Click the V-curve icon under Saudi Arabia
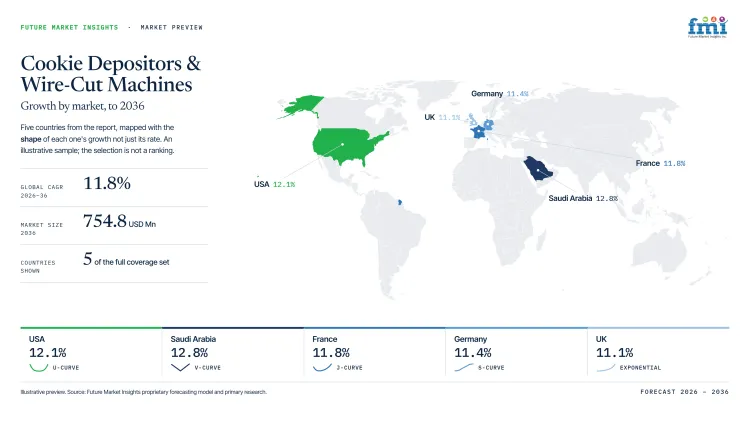The image size is (750, 421). (180, 367)
